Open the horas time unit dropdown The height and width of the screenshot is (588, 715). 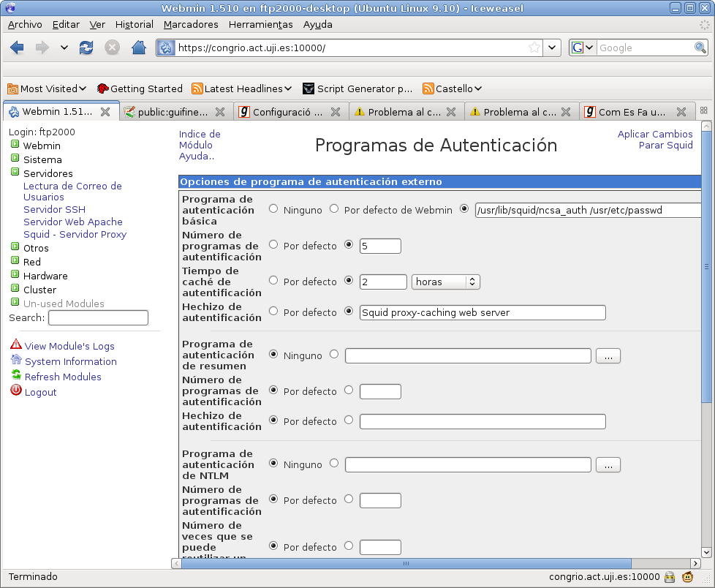446,282
